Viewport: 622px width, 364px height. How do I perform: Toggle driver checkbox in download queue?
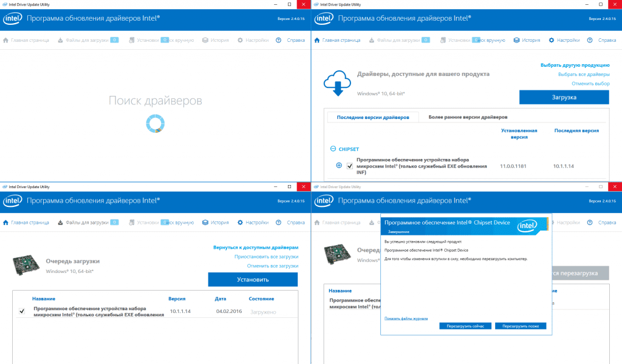tap(22, 311)
